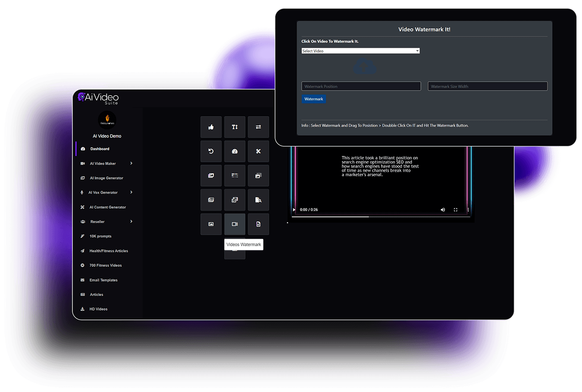Click the Email Templates envelope icon
The height and width of the screenshot is (392, 582).
click(x=82, y=280)
